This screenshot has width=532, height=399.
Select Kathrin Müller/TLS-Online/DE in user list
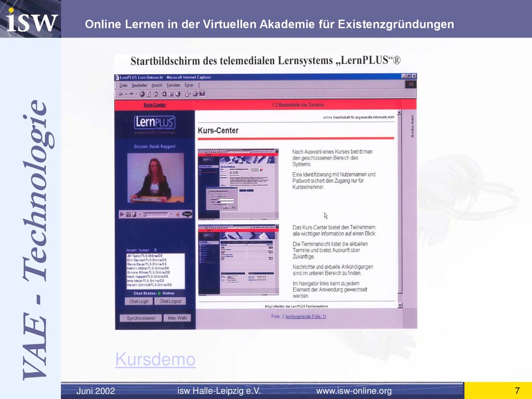[x=148, y=268]
